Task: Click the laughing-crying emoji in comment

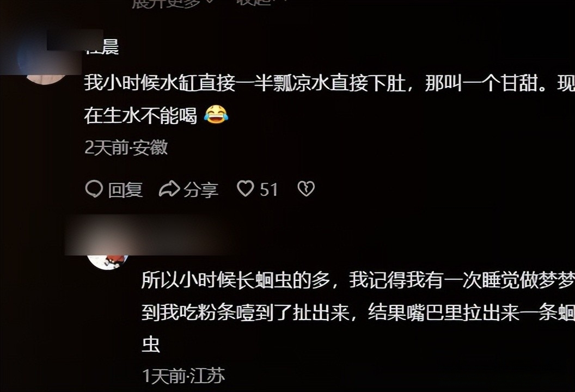Action: tap(216, 114)
